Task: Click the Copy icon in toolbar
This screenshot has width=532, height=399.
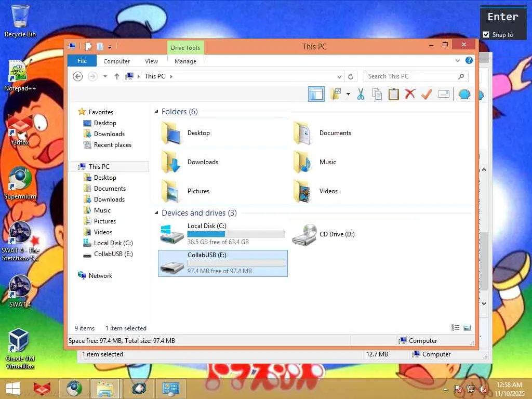Action: (x=377, y=94)
